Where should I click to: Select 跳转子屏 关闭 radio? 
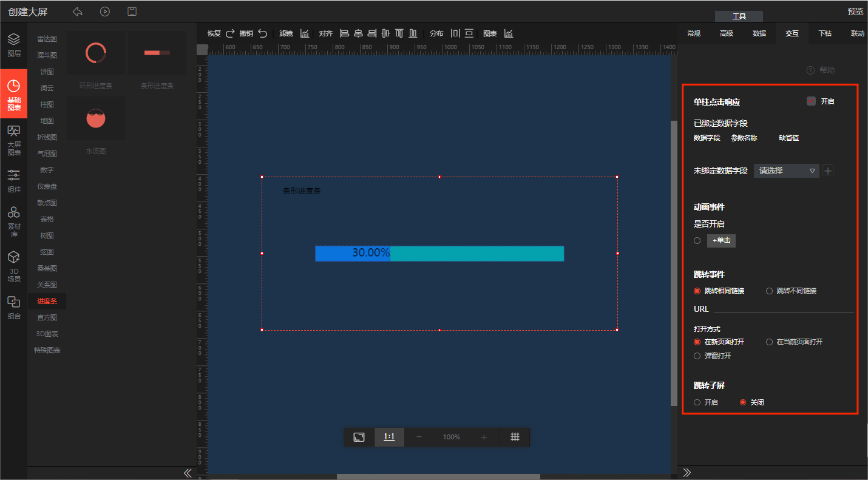[x=743, y=402]
